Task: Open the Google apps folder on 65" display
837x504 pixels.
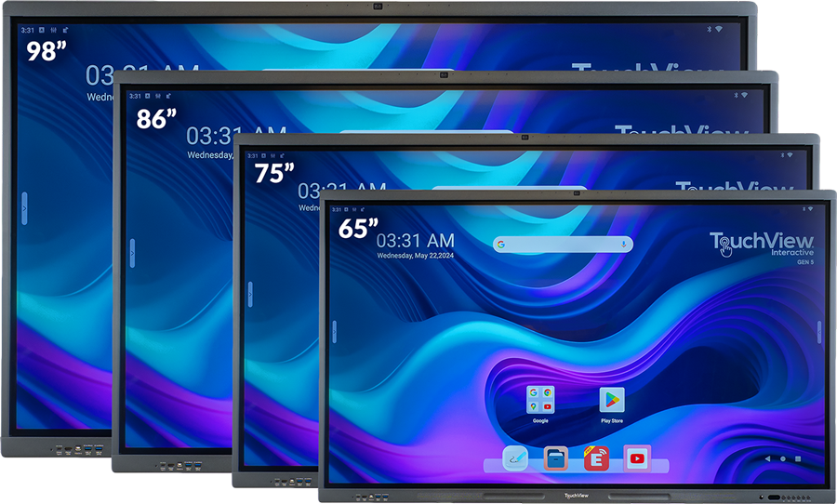Action: point(540,400)
